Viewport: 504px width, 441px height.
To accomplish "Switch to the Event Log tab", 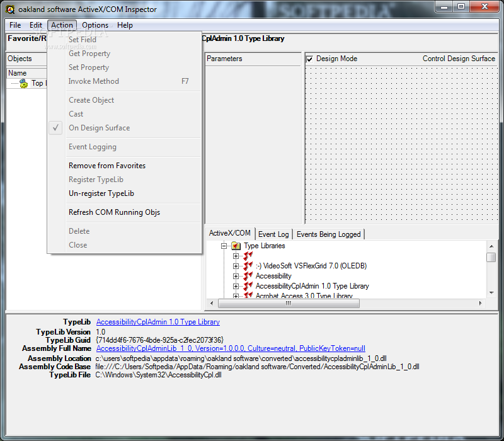I will tap(273, 234).
